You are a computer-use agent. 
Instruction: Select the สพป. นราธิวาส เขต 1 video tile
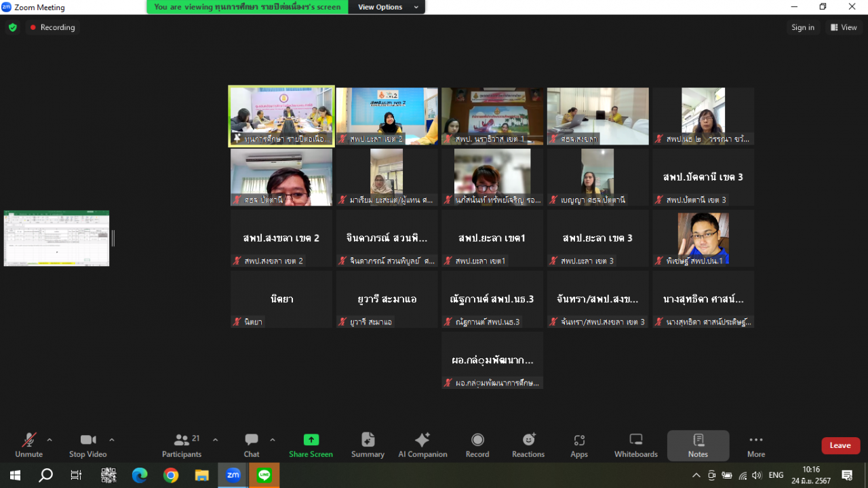(x=492, y=116)
